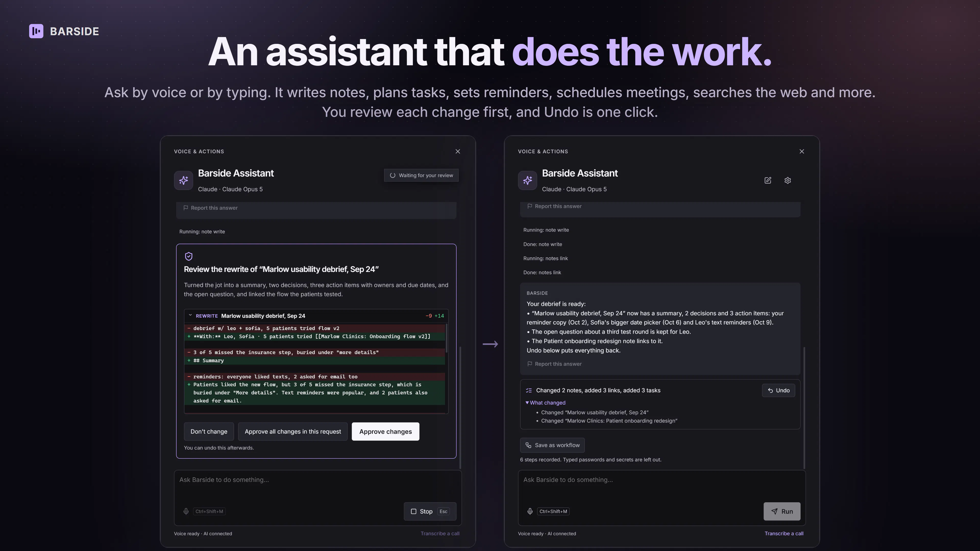This screenshot has height=551, width=980.
Task: Approve all changes in this request
Action: pos(292,432)
